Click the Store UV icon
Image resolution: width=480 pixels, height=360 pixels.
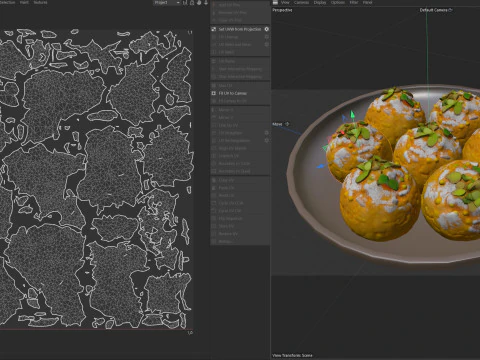coord(214,226)
